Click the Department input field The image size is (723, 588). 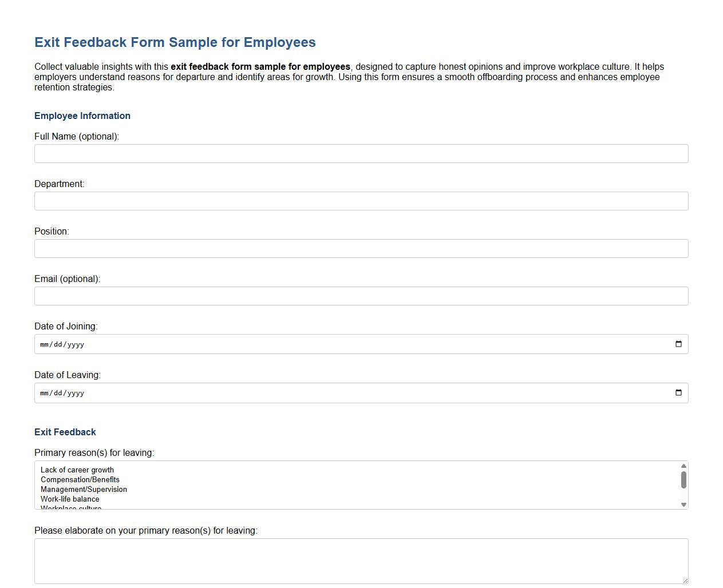tap(361, 201)
